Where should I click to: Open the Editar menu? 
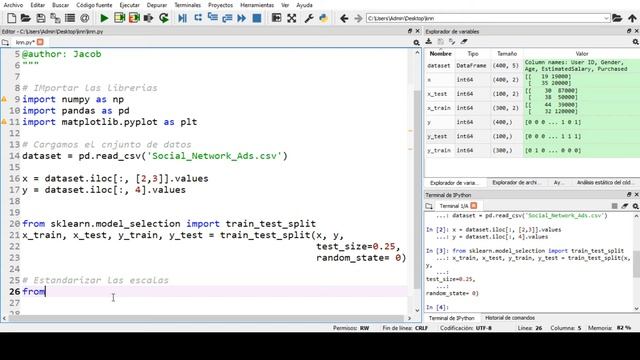point(37,5)
